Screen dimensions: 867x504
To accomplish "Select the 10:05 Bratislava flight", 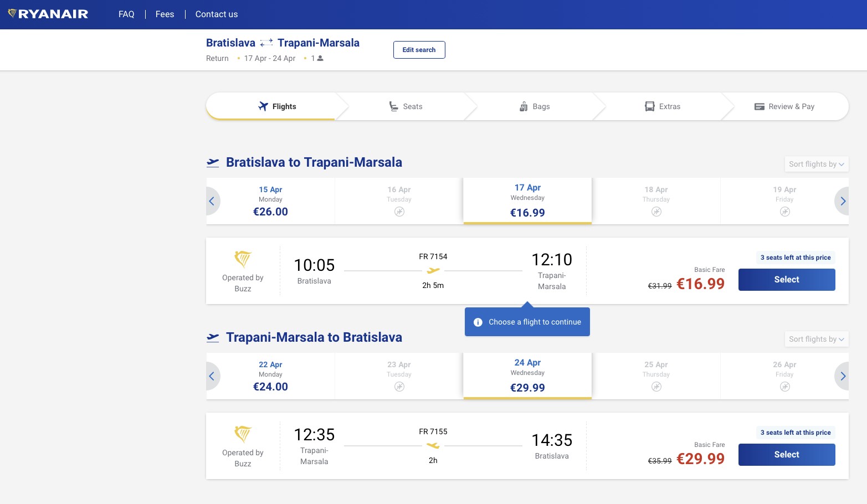I will point(786,280).
